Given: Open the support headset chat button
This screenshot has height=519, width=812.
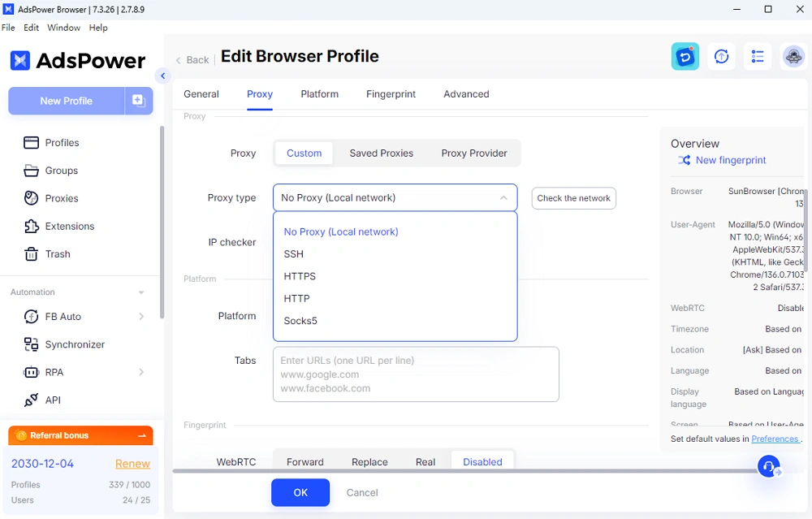Looking at the screenshot, I should coord(769,466).
